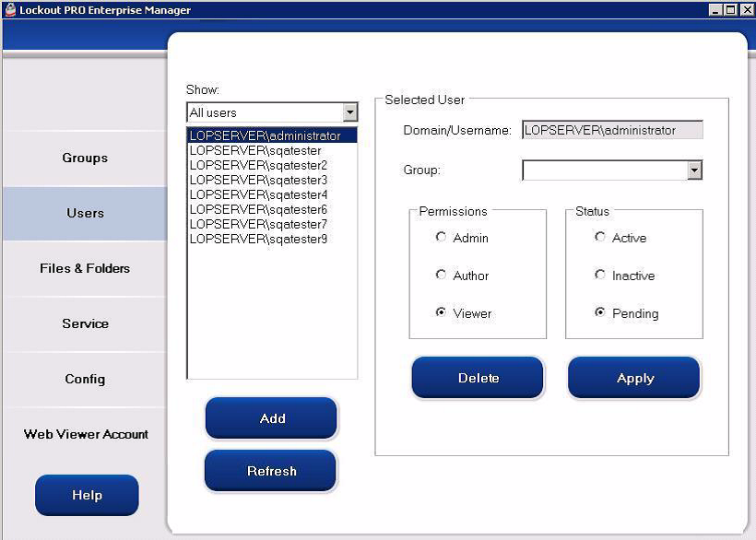Click Refresh to reload the user list
Image resolution: width=756 pixels, height=540 pixels.
pos(270,470)
